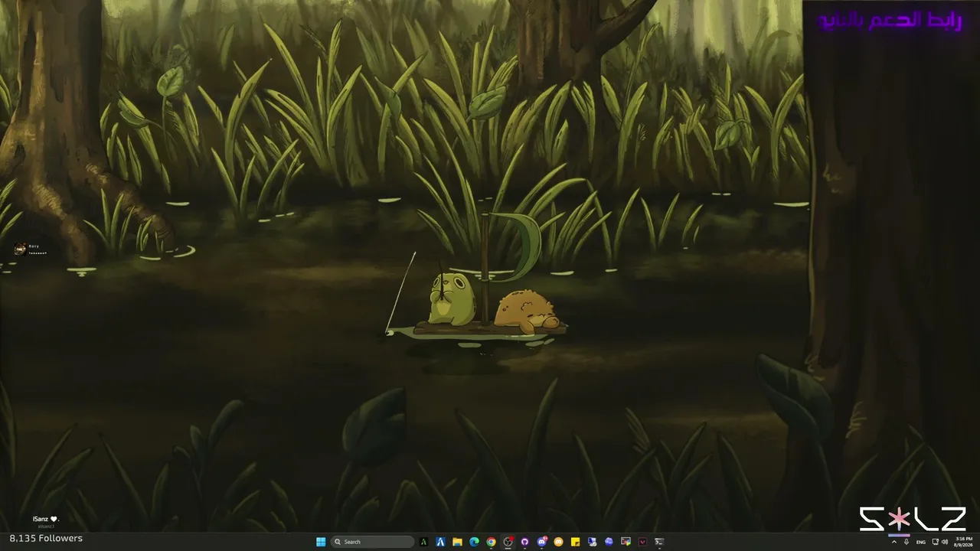Open the yellow round taskbar app
The image size is (980, 551).
tap(558, 542)
